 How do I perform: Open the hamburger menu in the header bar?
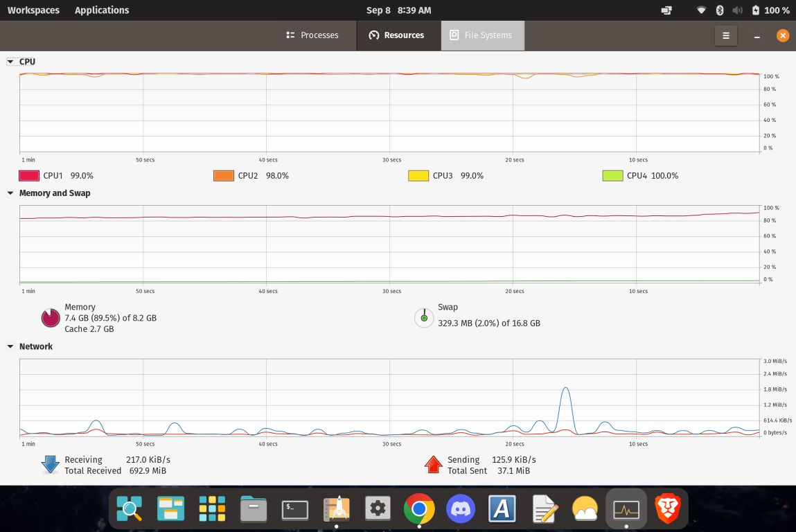click(725, 35)
